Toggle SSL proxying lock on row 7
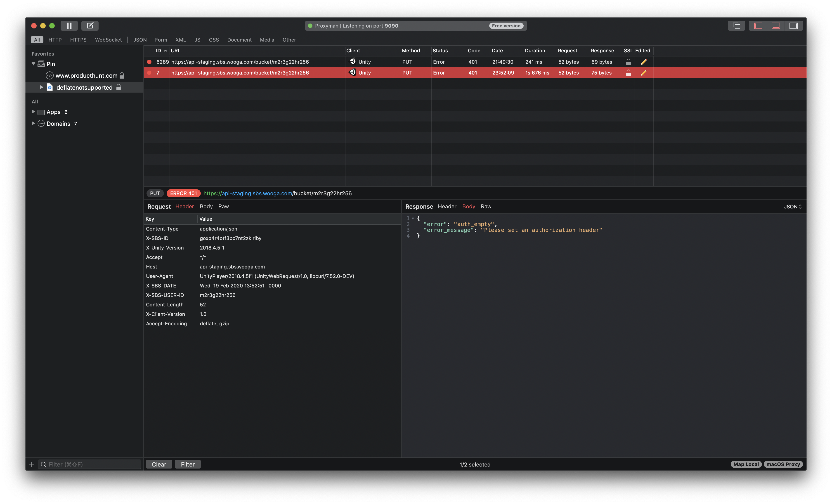Viewport: 832px width, 504px height. tap(628, 72)
